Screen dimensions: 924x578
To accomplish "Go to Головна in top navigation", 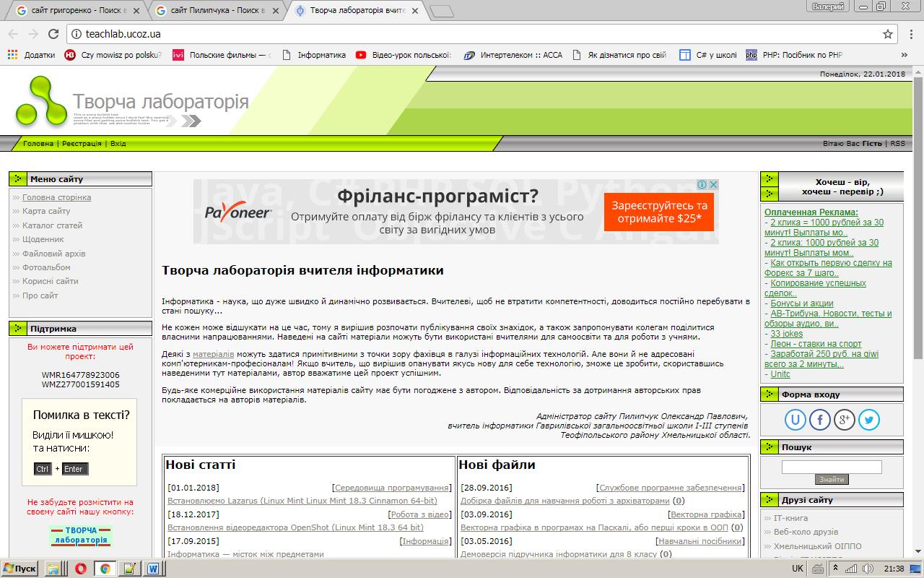I will coord(38,144).
